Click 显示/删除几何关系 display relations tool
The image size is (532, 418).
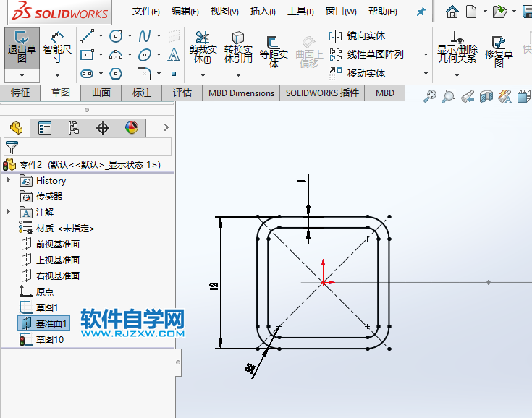[457, 48]
